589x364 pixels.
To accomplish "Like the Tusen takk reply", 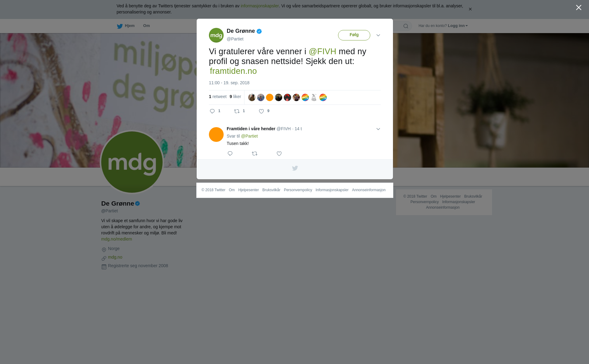I will (279, 154).
